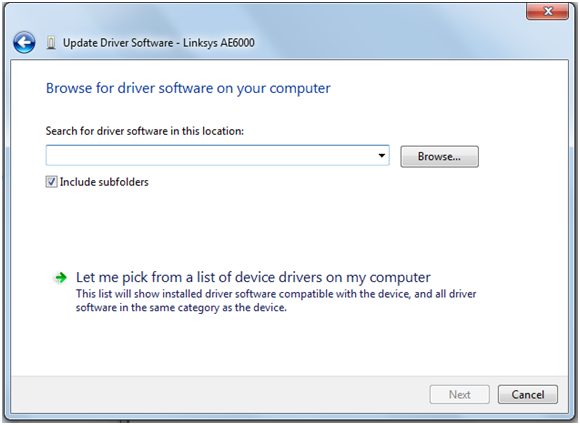The width and height of the screenshot is (580, 425).
Task: Click the Linksys AE6000 device name in title
Action: 219,43
